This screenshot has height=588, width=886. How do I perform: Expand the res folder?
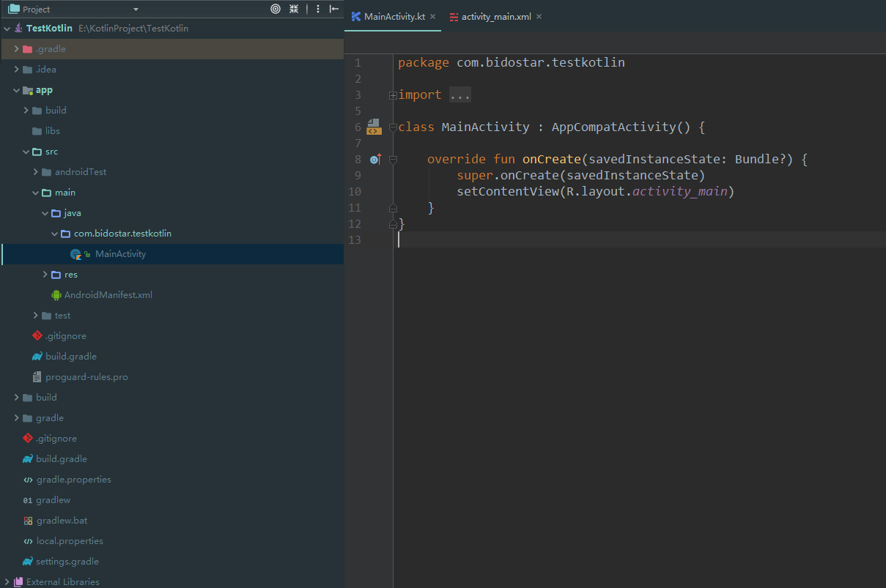coord(46,275)
